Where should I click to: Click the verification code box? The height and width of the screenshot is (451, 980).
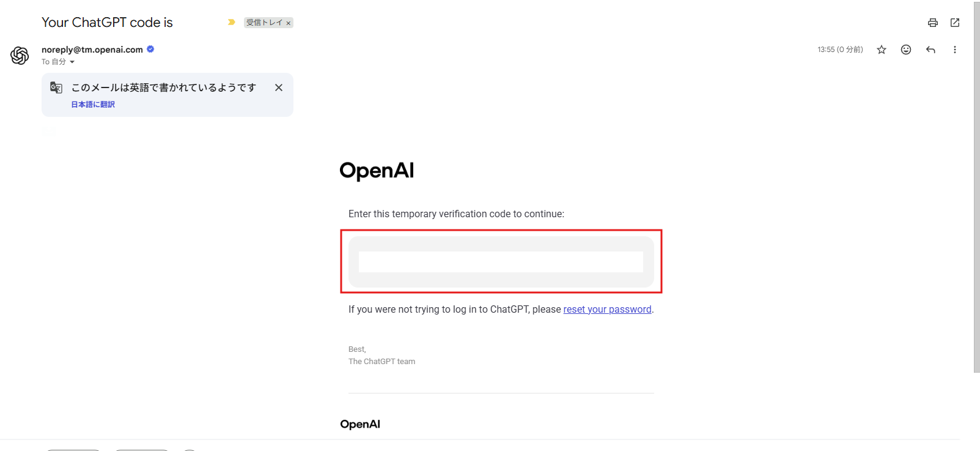point(501,262)
